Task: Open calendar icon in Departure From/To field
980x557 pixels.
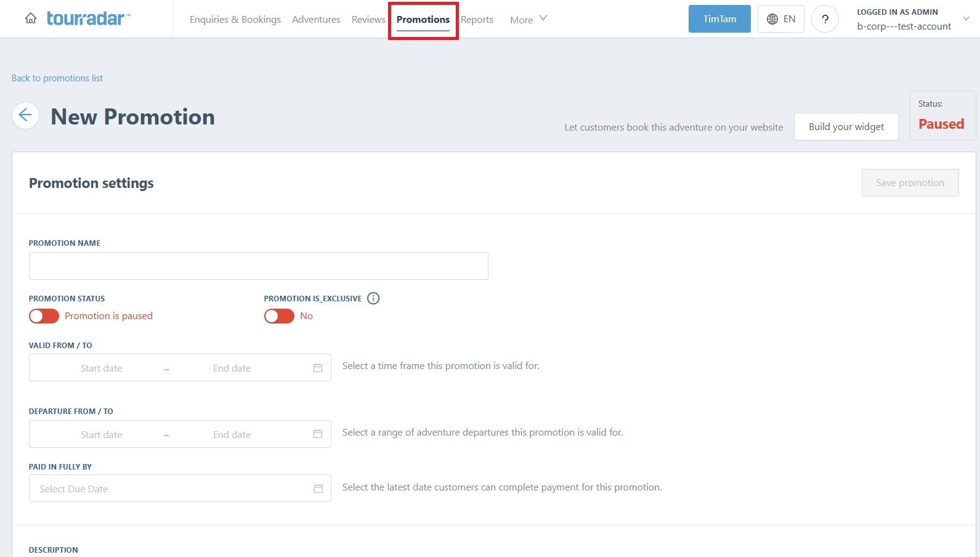Action: [318, 434]
